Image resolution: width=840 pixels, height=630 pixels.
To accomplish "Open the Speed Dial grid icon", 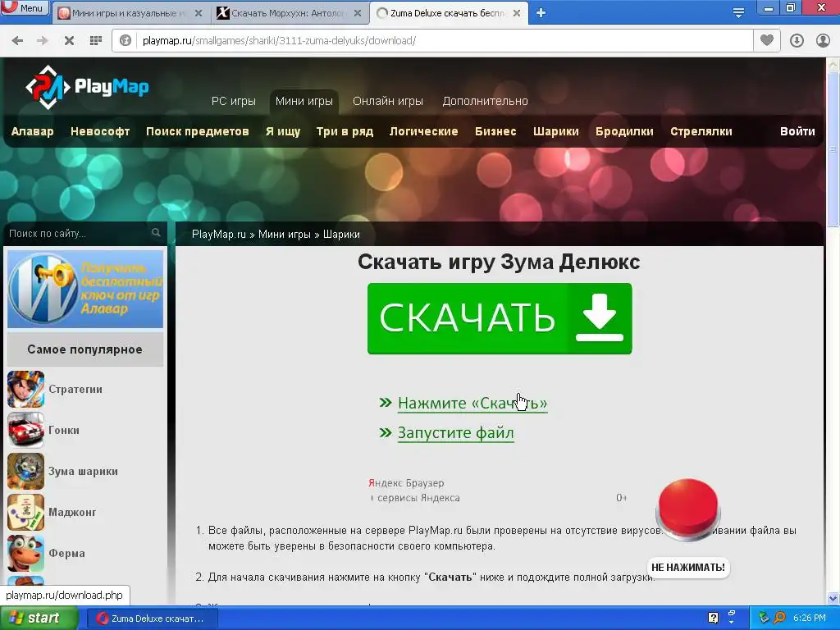I will pos(96,41).
